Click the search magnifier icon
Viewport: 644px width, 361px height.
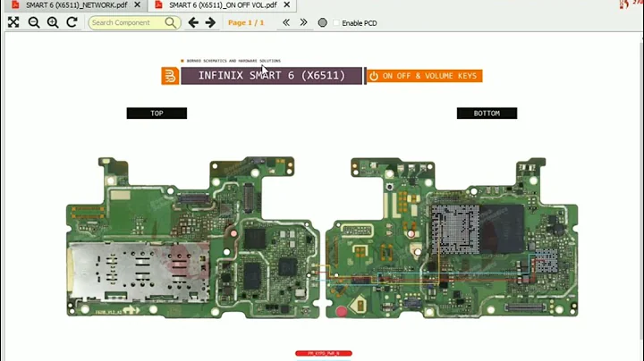[x=171, y=22]
